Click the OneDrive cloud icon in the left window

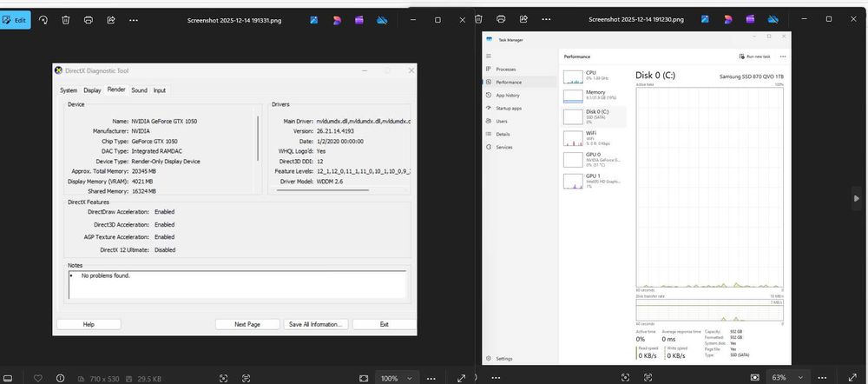coord(382,20)
